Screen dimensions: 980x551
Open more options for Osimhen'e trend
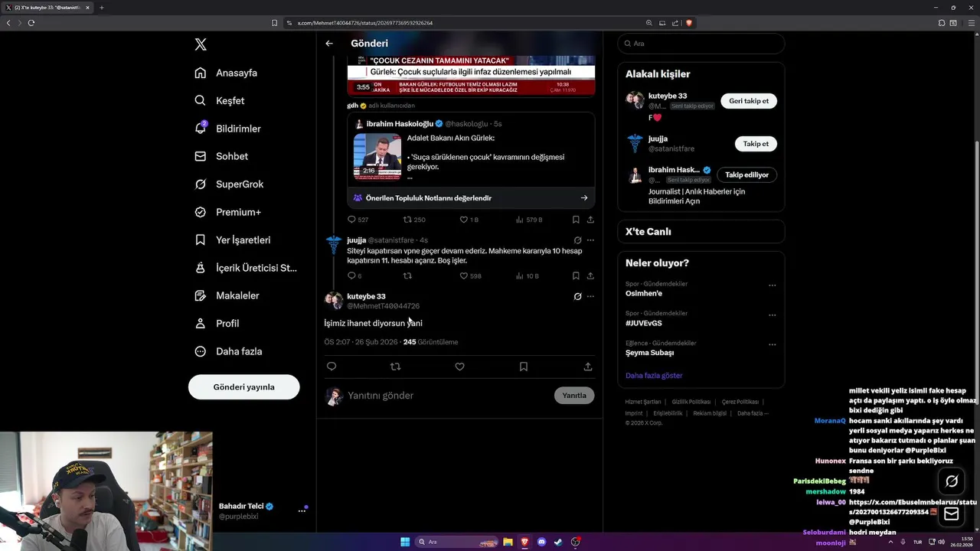[772, 285]
